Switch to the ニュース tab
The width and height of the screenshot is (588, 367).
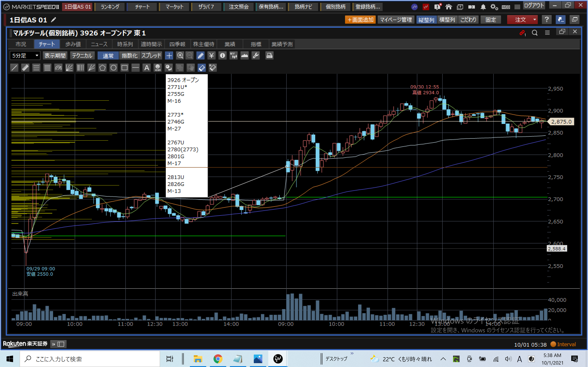pyautogui.click(x=99, y=44)
